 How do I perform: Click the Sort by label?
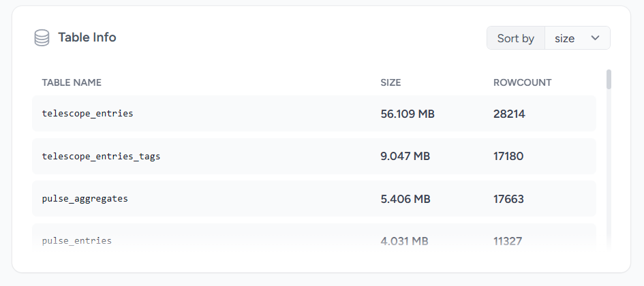click(515, 38)
